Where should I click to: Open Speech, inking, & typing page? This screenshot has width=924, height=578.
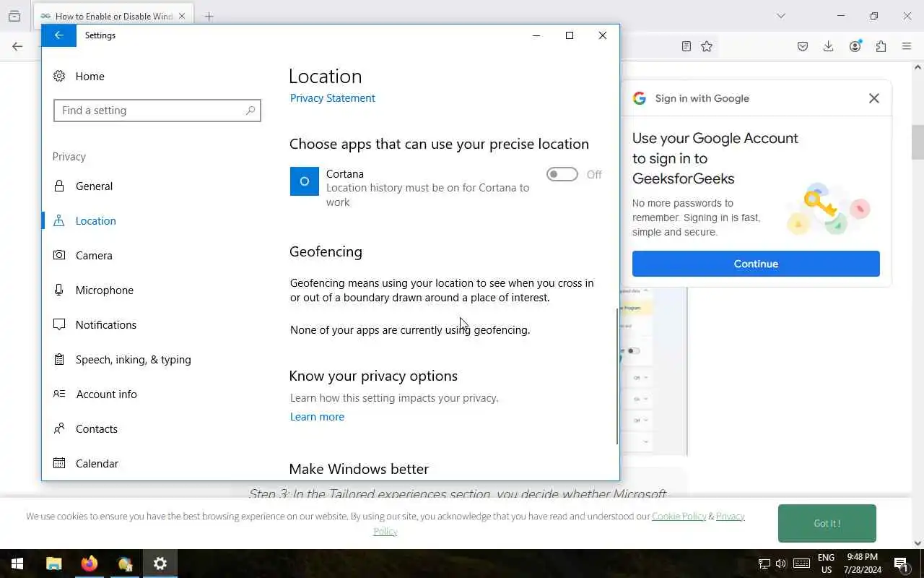coord(133,359)
